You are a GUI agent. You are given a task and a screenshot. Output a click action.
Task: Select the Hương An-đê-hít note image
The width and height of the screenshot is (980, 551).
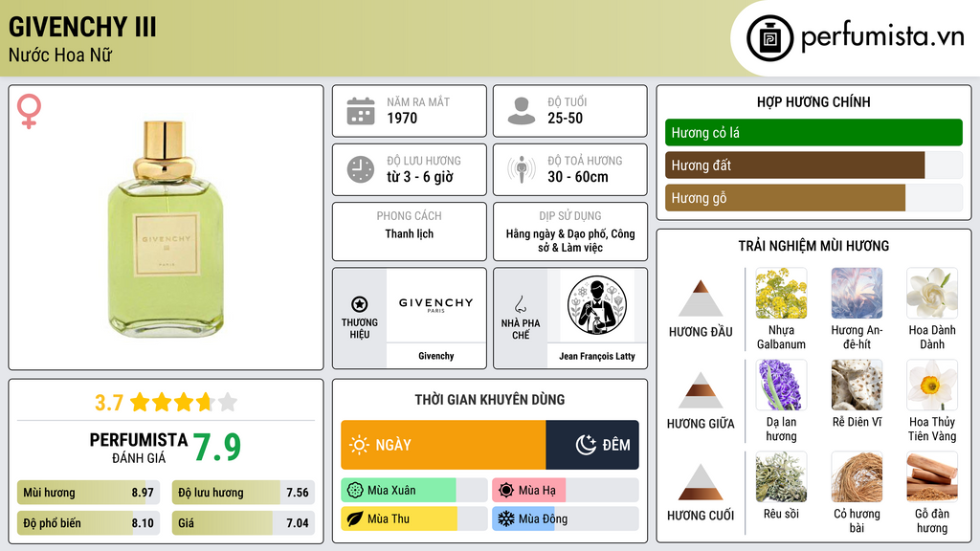click(857, 294)
